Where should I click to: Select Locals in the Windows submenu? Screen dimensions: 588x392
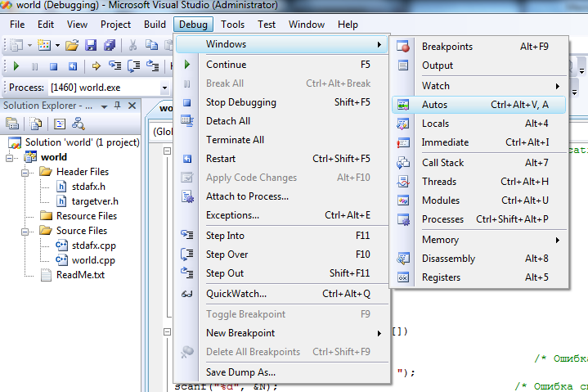pos(478,124)
